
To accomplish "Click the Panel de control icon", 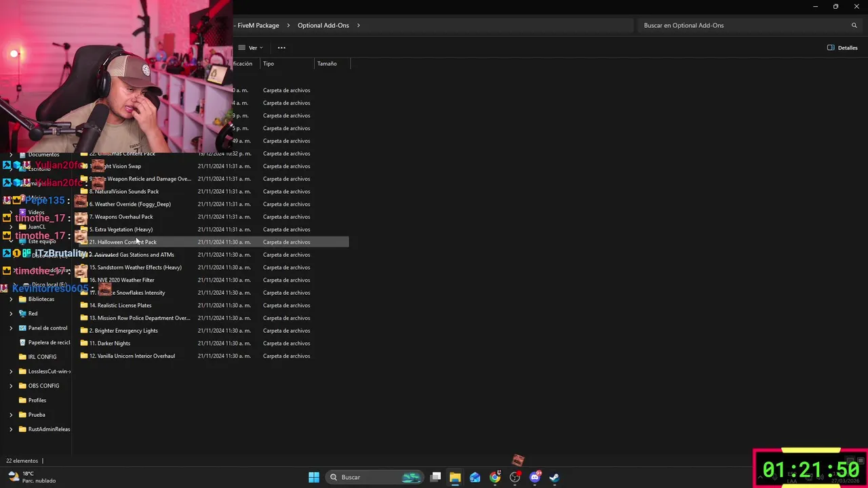I will point(22,328).
